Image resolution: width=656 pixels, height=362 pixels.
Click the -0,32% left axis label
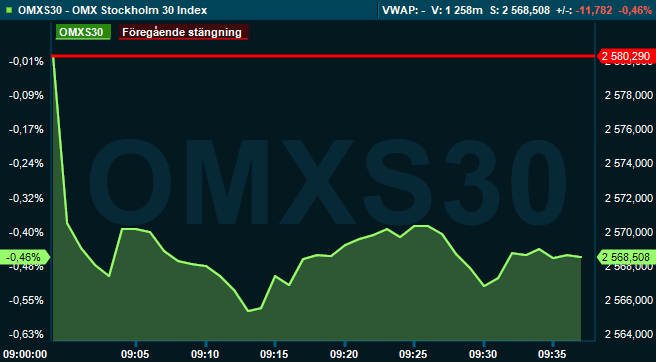27,198
